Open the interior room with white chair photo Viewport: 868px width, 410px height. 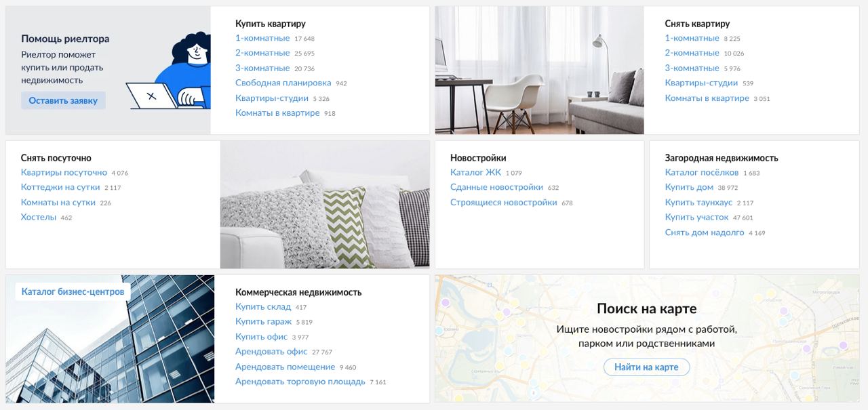point(539,70)
